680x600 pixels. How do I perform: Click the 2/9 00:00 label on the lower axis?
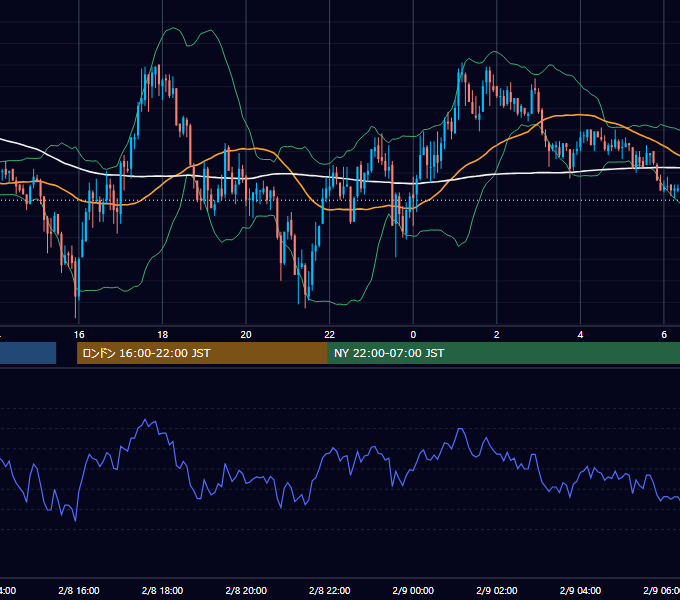(413, 590)
